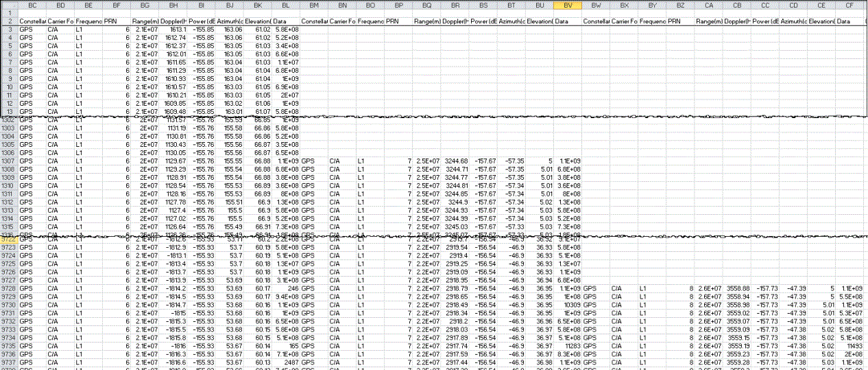
Task: Select highlighted column header BV
Action: (x=568, y=5)
